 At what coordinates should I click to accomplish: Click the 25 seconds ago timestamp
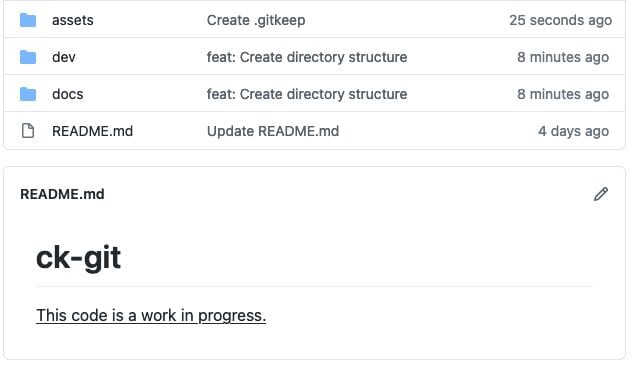click(561, 20)
